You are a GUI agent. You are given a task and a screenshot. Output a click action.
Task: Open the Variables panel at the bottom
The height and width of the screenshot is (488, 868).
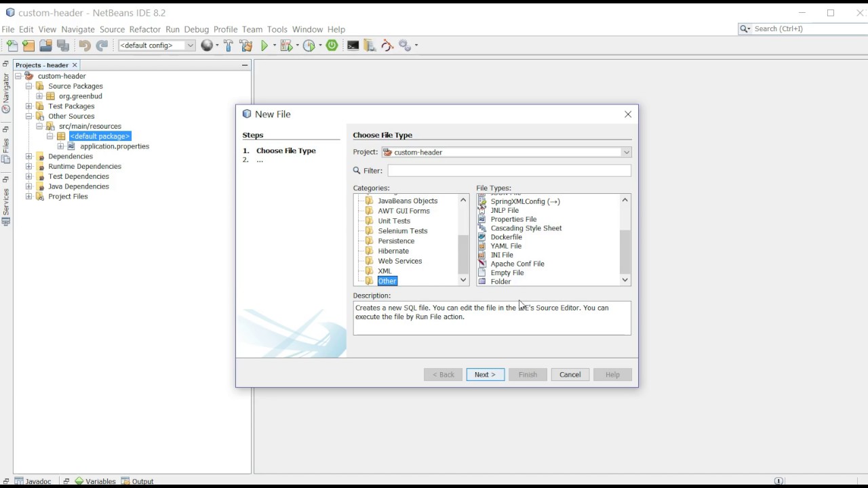click(x=96, y=481)
